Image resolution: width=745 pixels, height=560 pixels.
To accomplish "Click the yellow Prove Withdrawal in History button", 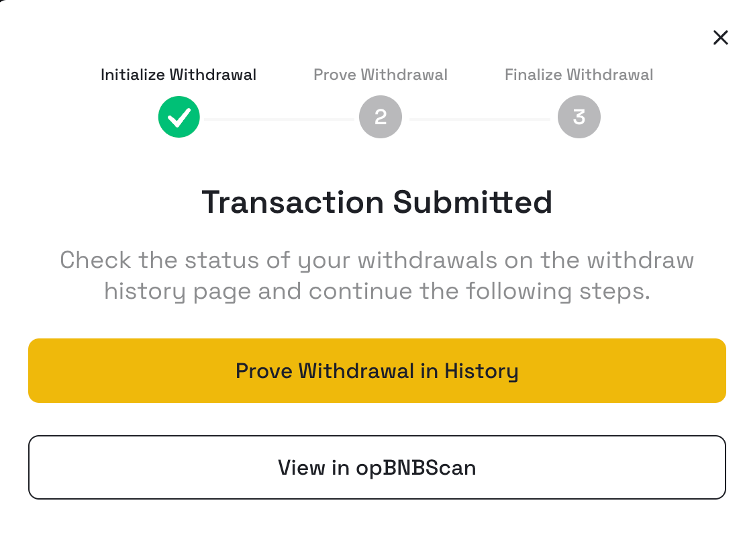I will point(377,371).
